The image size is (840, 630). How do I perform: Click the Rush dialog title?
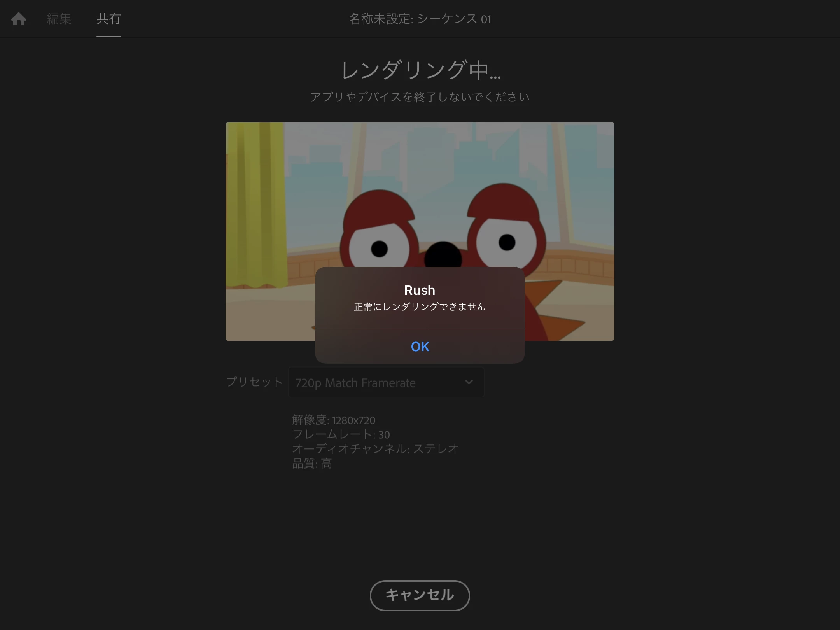pos(420,290)
